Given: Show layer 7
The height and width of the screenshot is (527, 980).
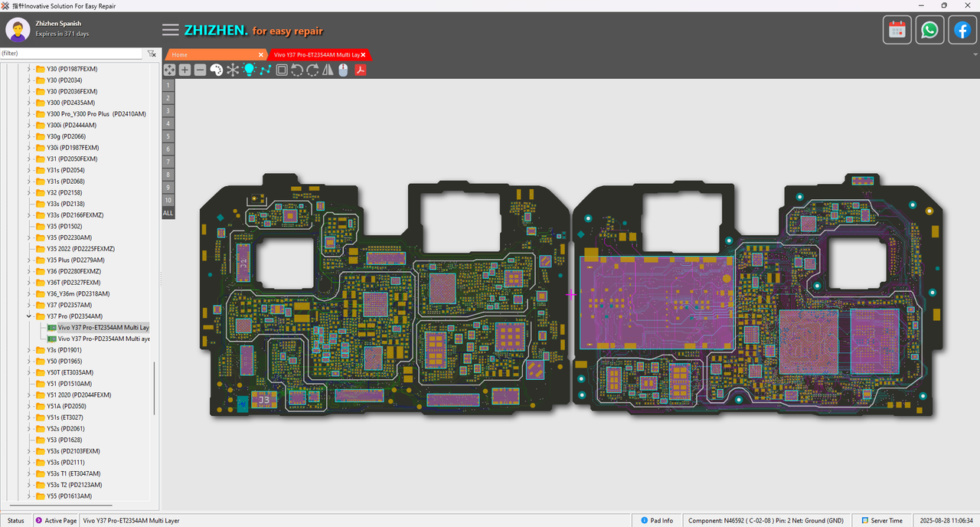Looking at the screenshot, I should (168, 162).
